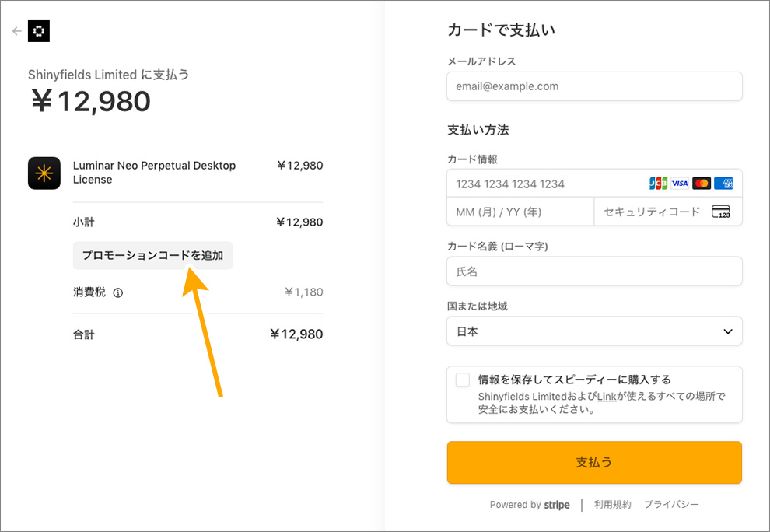Click the Mastercard brand icon
This screenshot has width=770, height=532.
[702, 184]
